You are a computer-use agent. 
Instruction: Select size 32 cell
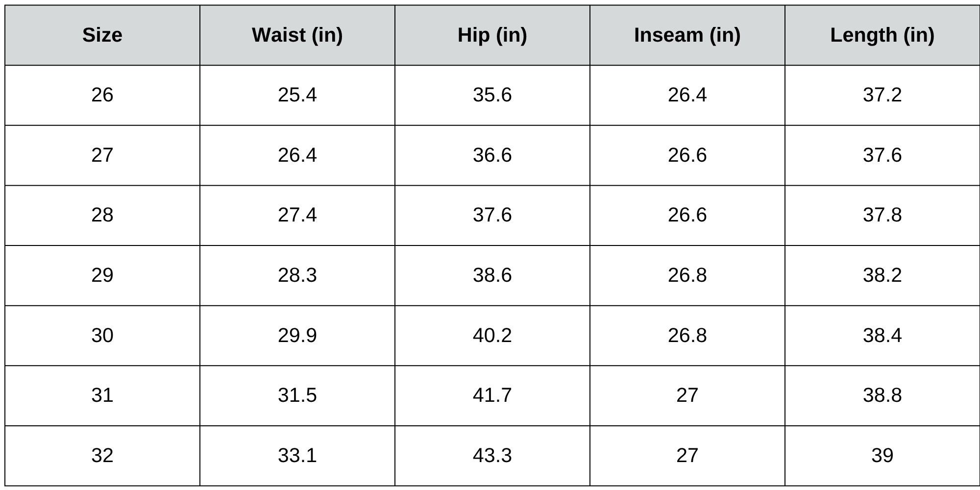pyautogui.click(x=102, y=456)
